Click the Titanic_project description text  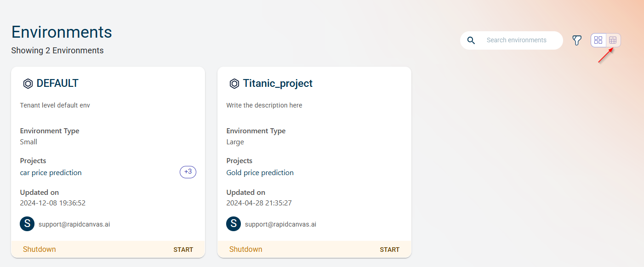[264, 105]
